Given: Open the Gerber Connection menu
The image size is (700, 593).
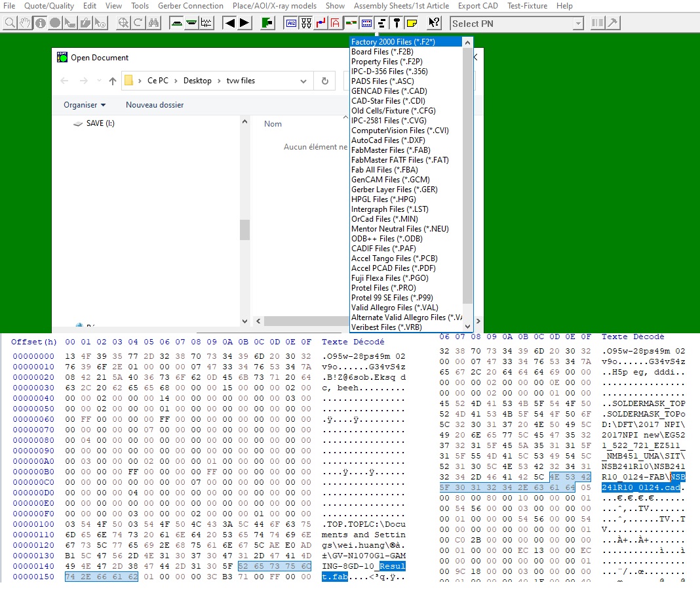Looking at the screenshot, I should click(x=190, y=6).
